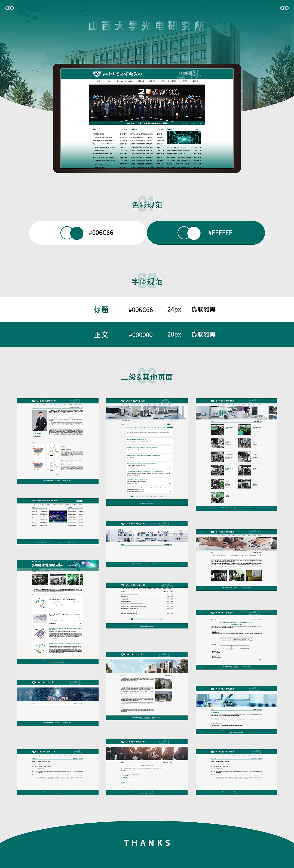Click the first carousel dot on the group photo banner
Image resolution: width=294 pixels, height=868 pixels.
(183, 123)
